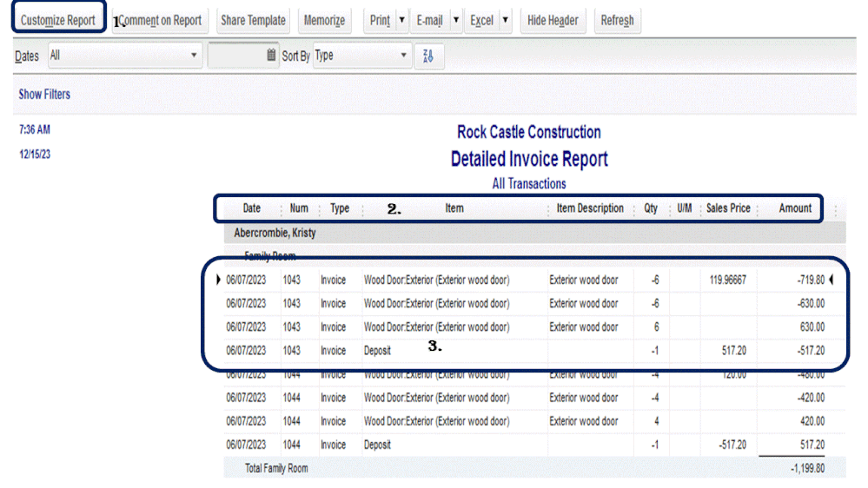
Task: Click the -1,199.80 total amount
Action: click(808, 469)
